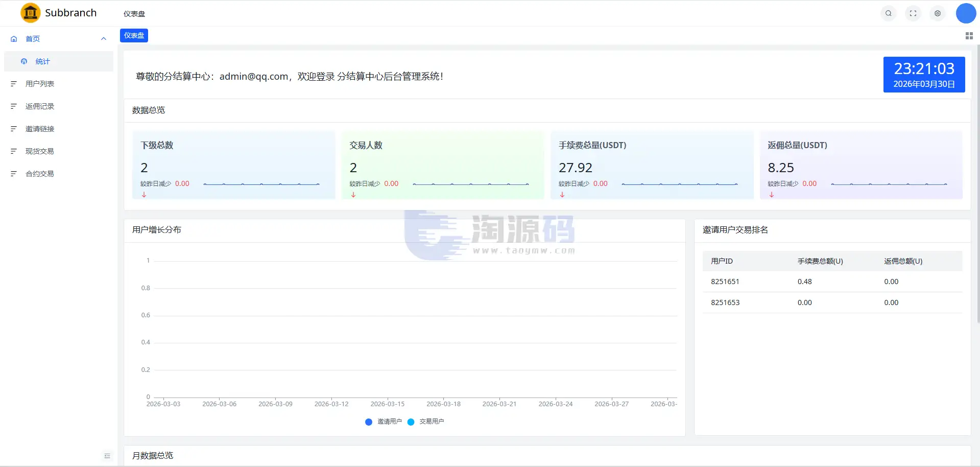Click the red down arrow under 交易人数
980x467 pixels.
coord(353,195)
